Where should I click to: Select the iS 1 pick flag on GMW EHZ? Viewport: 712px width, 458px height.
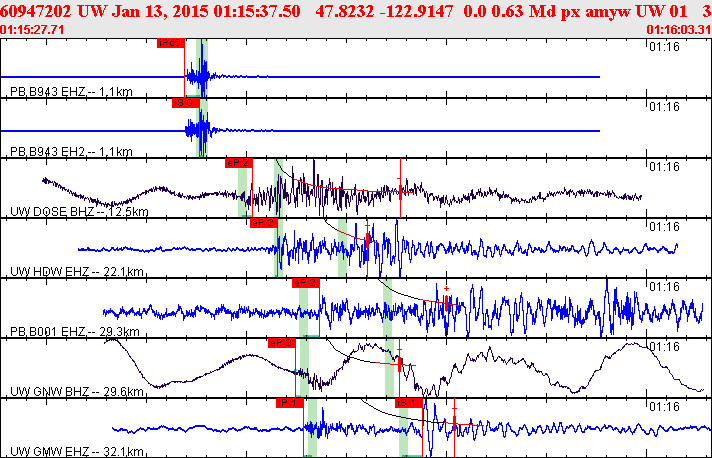tap(409, 403)
